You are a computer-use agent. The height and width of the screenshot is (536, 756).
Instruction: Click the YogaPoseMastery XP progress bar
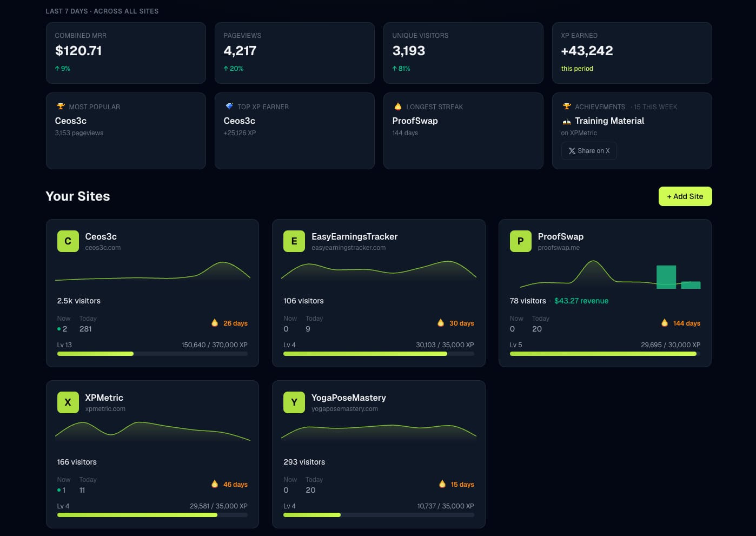click(379, 515)
